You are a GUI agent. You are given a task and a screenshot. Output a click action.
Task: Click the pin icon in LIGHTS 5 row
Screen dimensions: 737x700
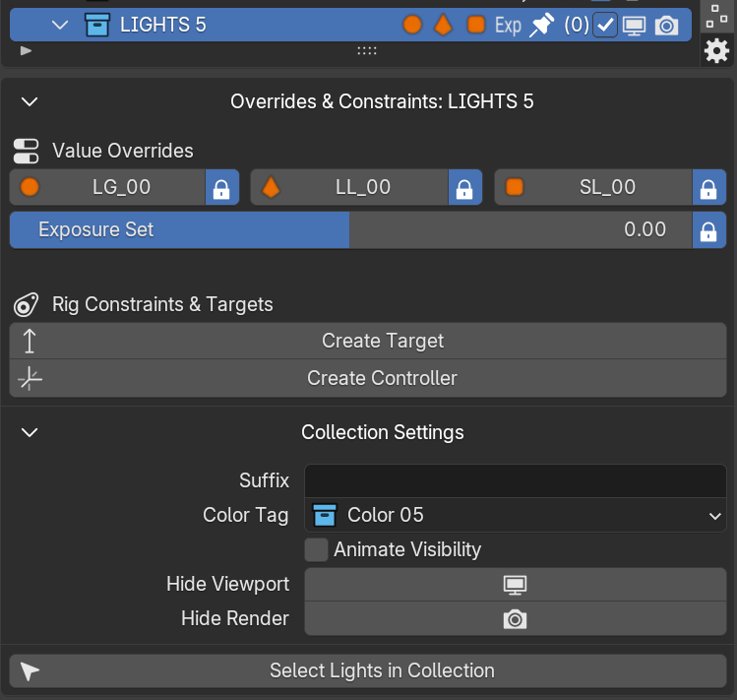click(541, 25)
